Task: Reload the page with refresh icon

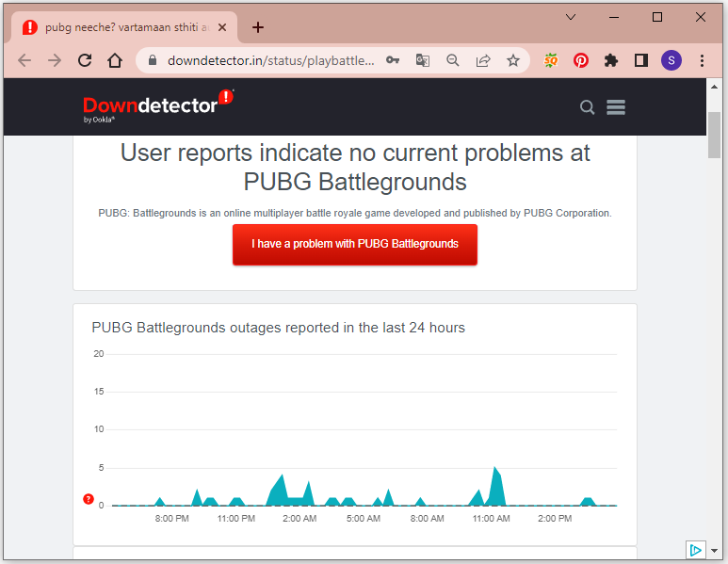Action: (x=85, y=60)
